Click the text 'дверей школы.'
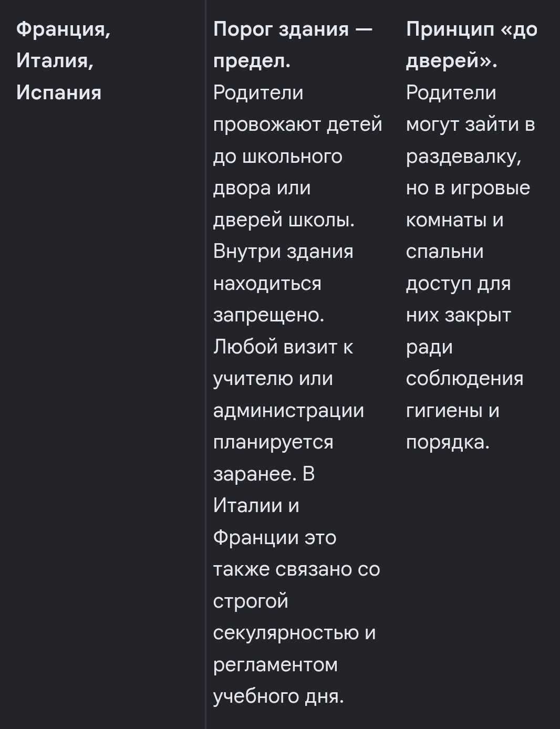 (x=284, y=220)
